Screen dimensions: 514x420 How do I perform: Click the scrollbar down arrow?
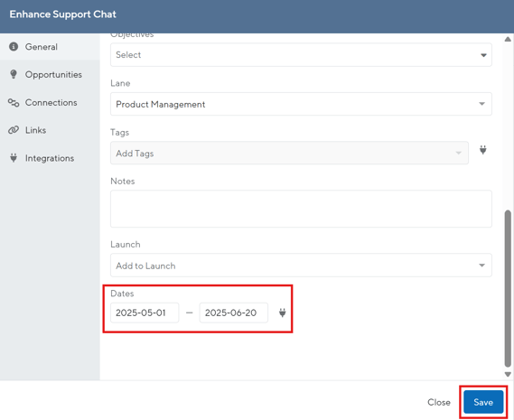[x=508, y=374]
